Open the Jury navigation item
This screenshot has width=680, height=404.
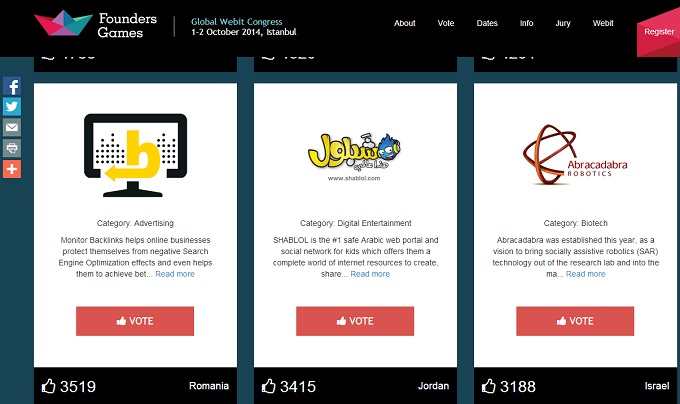point(563,23)
